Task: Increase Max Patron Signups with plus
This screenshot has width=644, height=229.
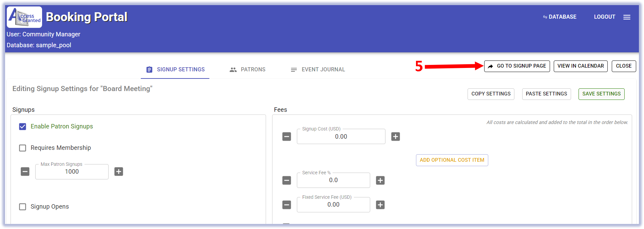Action: click(x=119, y=172)
